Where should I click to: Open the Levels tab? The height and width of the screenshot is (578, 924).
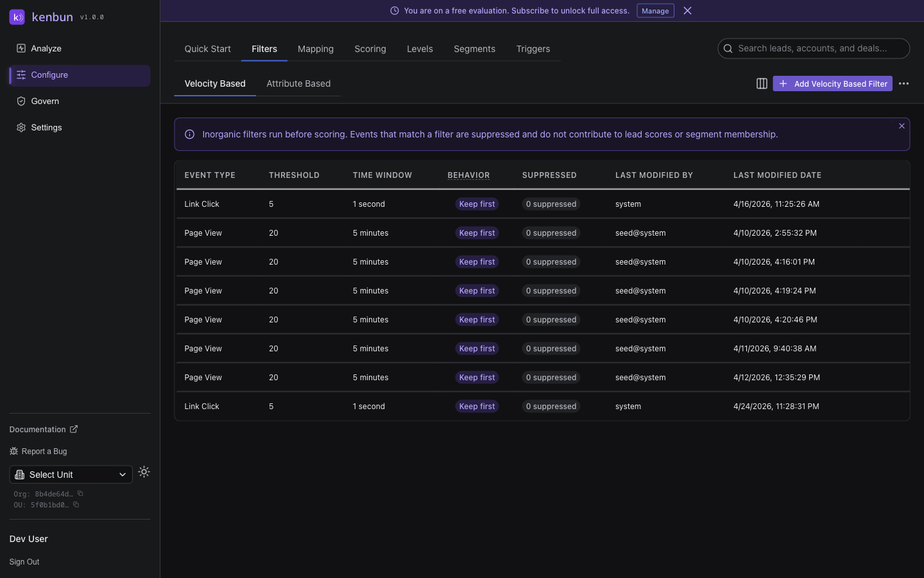[420, 49]
